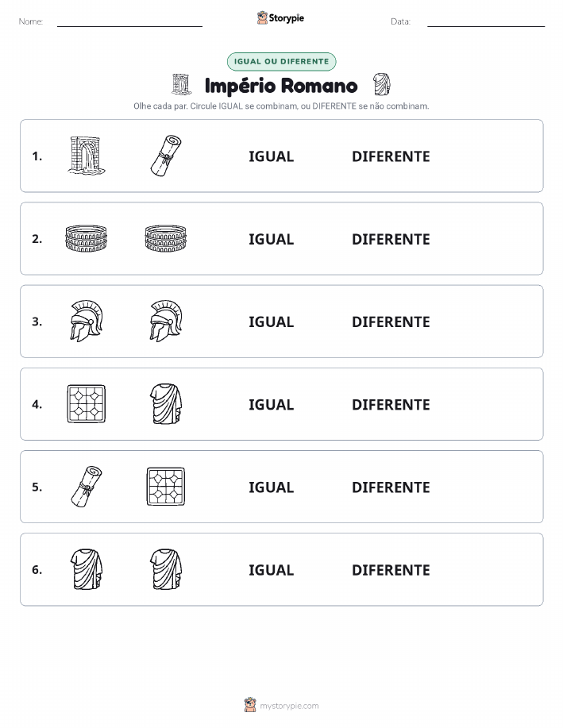
Task: Click the mosaic tile icon in row 4
Action: click(x=87, y=404)
